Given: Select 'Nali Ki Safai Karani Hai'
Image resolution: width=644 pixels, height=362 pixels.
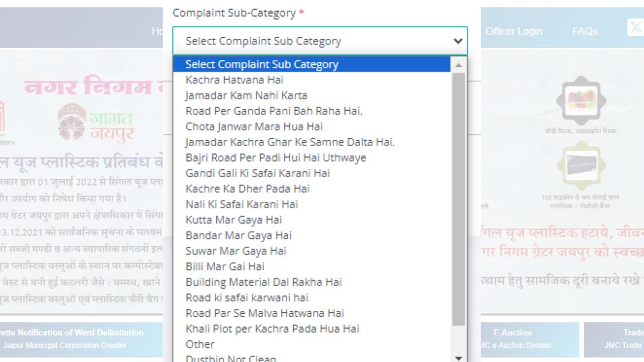Looking at the screenshot, I should (x=242, y=204).
